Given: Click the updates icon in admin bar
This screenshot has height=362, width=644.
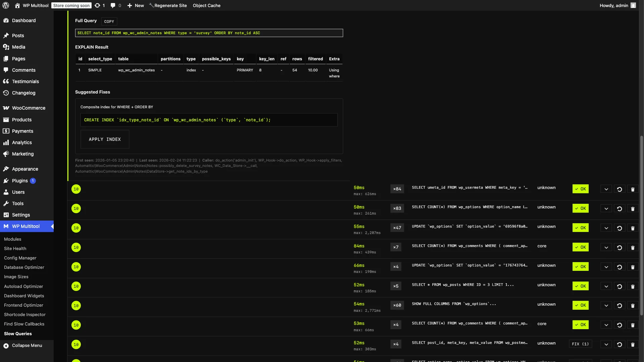Looking at the screenshot, I should pyautogui.click(x=97, y=5).
